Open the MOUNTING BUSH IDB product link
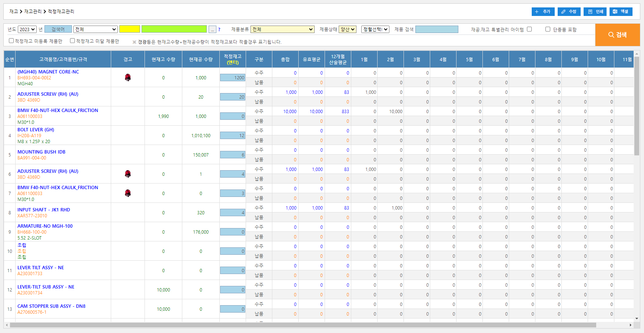The image size is (644, 333). tap(42, 152)
